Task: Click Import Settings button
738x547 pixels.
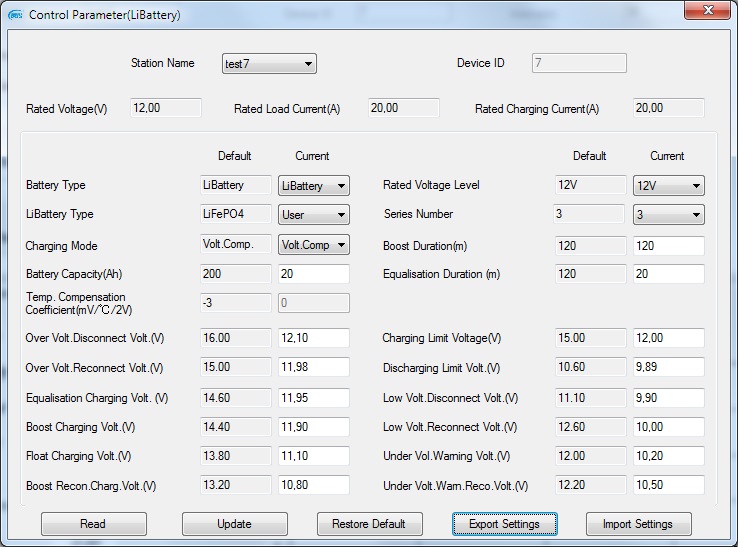Action: point(639,524)
